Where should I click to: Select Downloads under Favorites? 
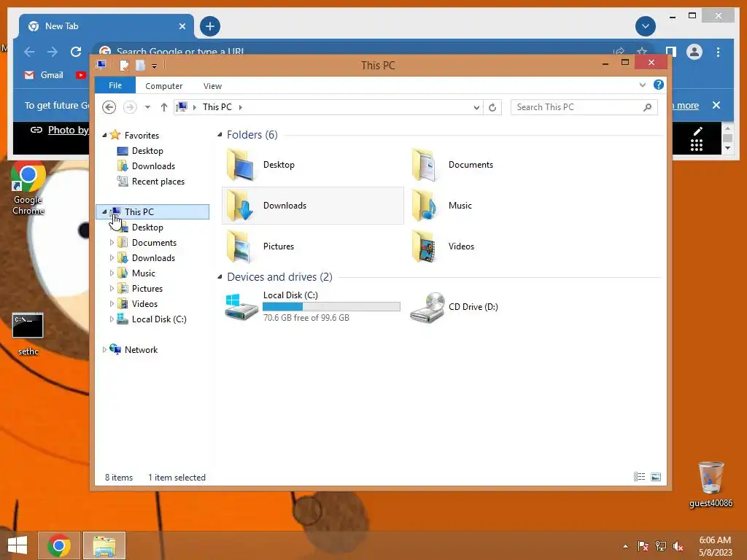[153, 166]
